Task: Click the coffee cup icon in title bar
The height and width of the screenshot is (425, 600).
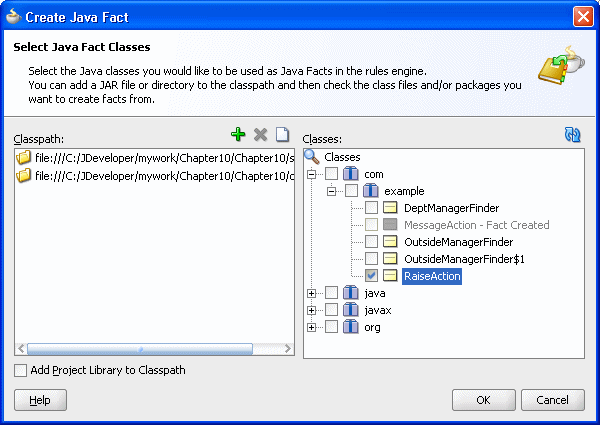Action: point(13,17)
